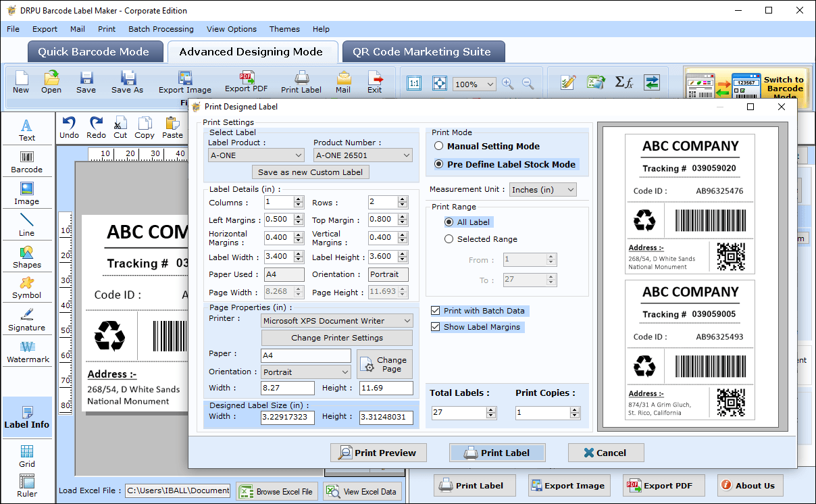Image resolution: width=816 pixels, height=504 pixels.
Task: Click the edit pencil notepad icon
Action: coord(569,82)
